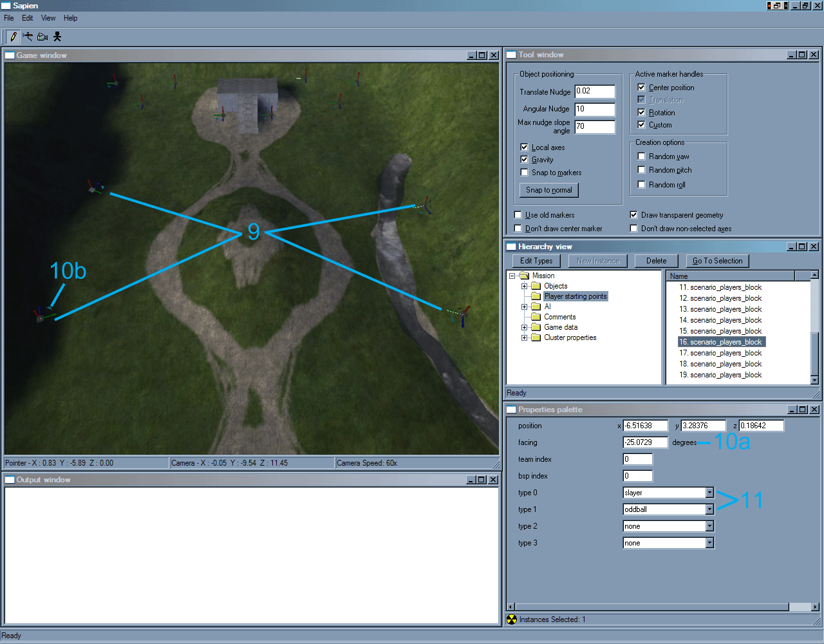
Task: Uncheck Center position marker handle
Action: point(641,87)
